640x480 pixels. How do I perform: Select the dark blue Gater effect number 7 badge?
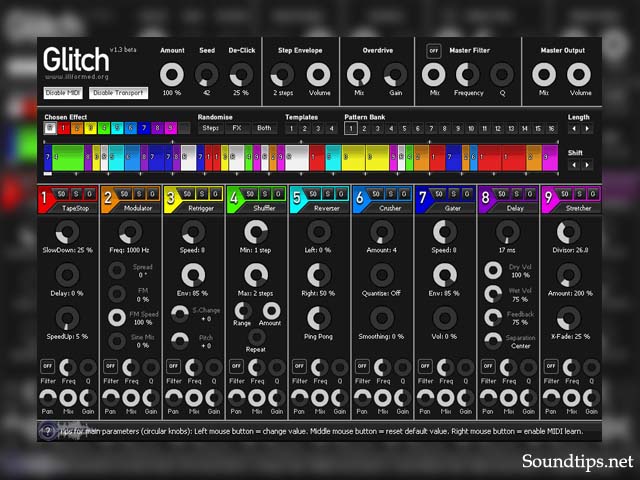point(422,198)
